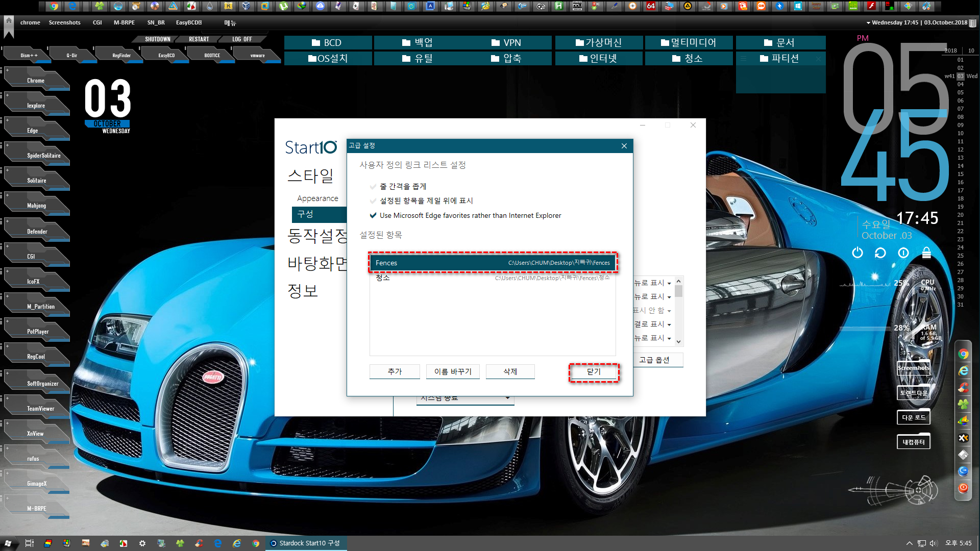Image resolution: width=980 pixels, height=551 pixels.
Task: Click the settings gear taskbar icon
Action: (x=142, y=543)
